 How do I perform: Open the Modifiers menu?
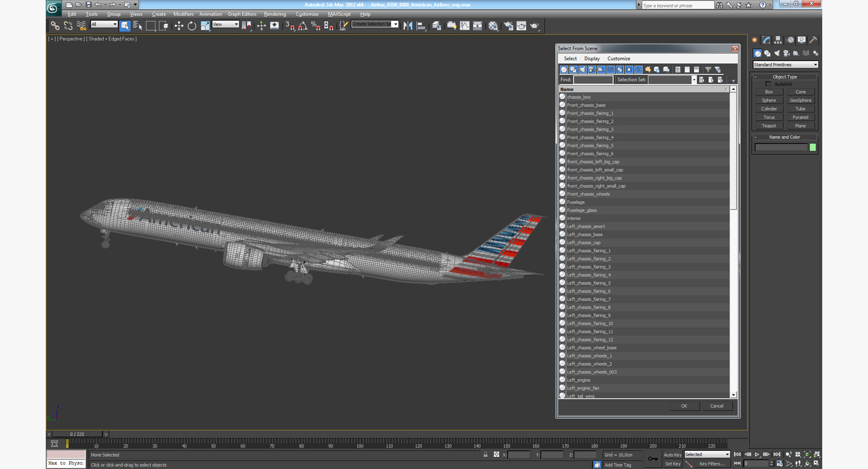click(184, 14)
